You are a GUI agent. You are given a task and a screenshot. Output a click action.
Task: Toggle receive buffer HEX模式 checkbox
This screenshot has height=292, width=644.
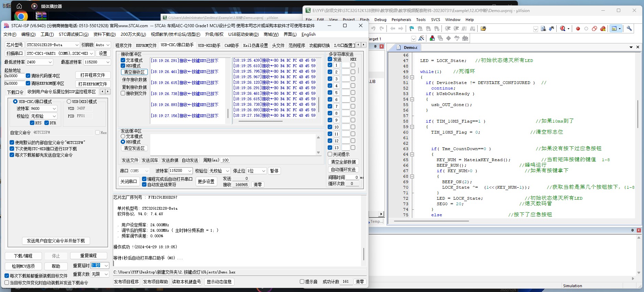tap(123, 66)
